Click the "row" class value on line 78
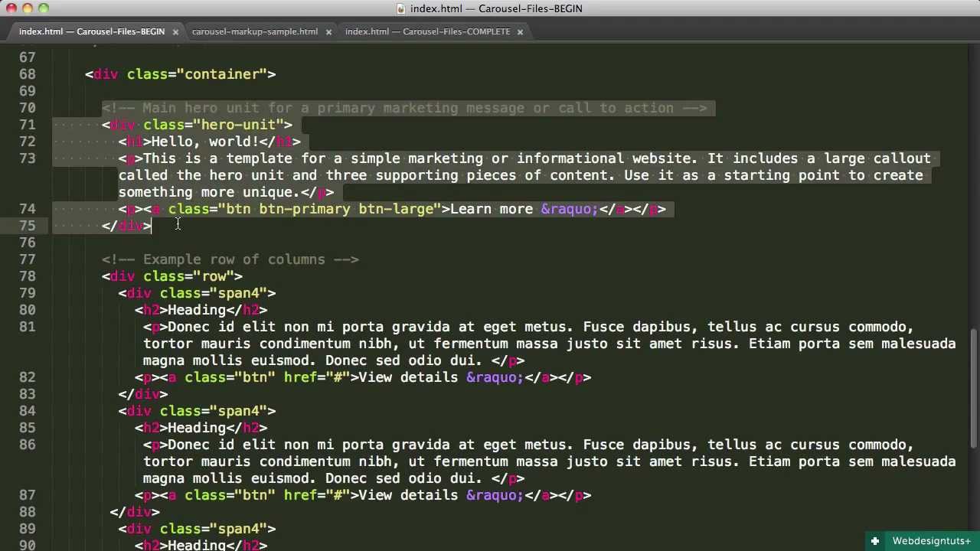This screenshot has height=551, width=980. 214,276
